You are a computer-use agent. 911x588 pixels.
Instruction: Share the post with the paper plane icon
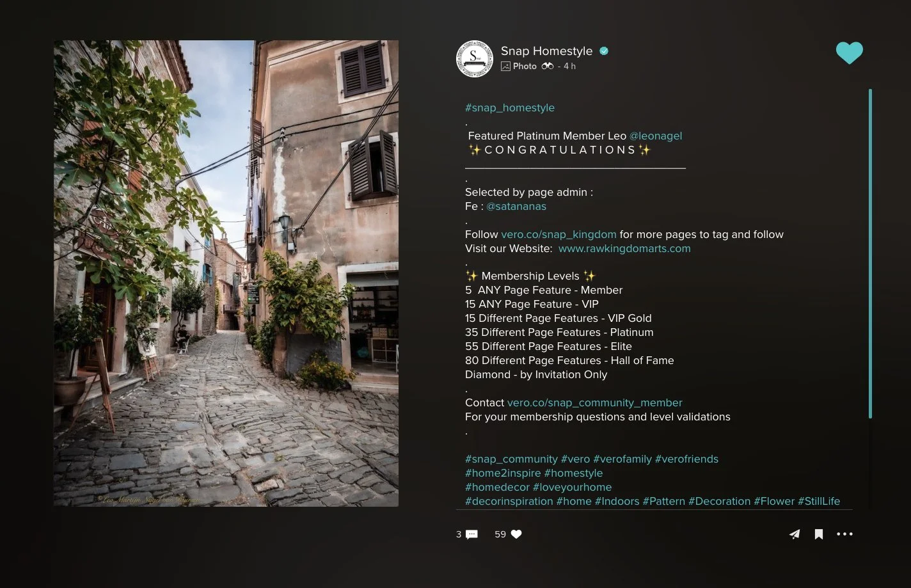click(x=794, y=534)
